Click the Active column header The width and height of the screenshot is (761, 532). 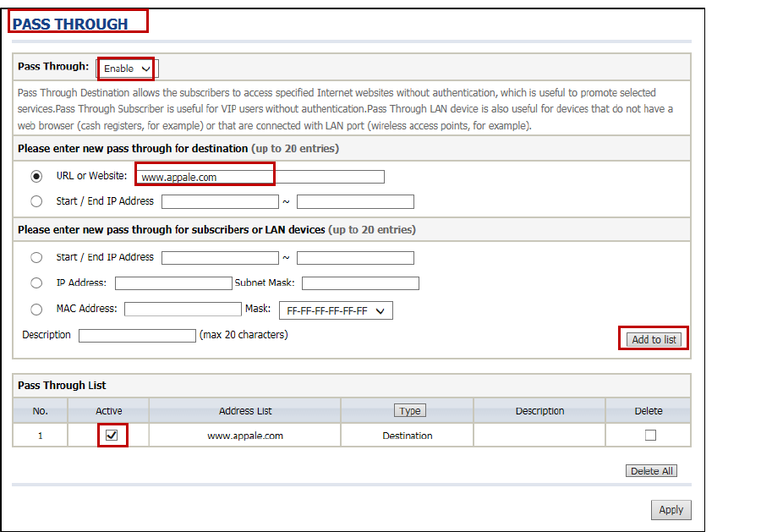109,411
